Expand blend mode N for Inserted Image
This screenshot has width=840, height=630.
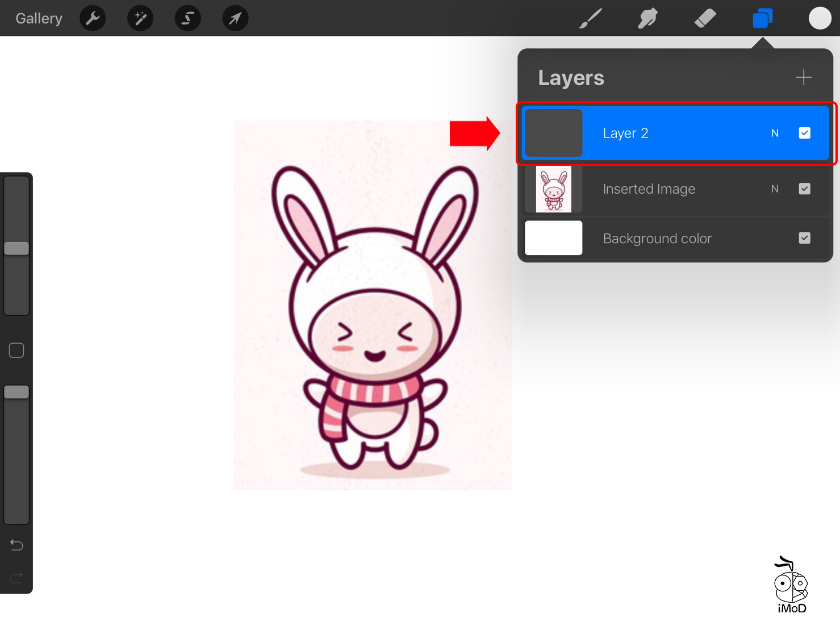[775, 189]
